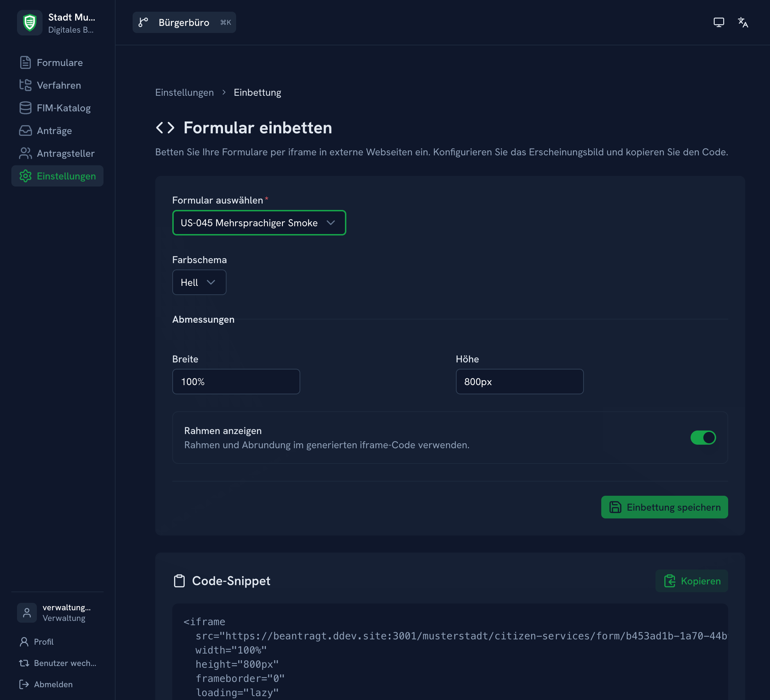Viewport: 770px width, 700px height.
Task: Open Antragsteller in the sidebar
Action: (x=57, y=153)
